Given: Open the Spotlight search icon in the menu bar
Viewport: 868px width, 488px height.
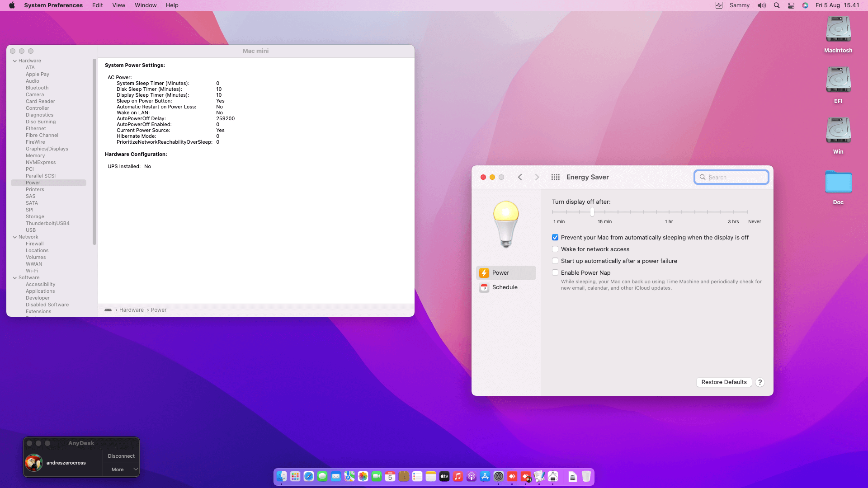Looking at the screenshot, I should tap(777, 5).
